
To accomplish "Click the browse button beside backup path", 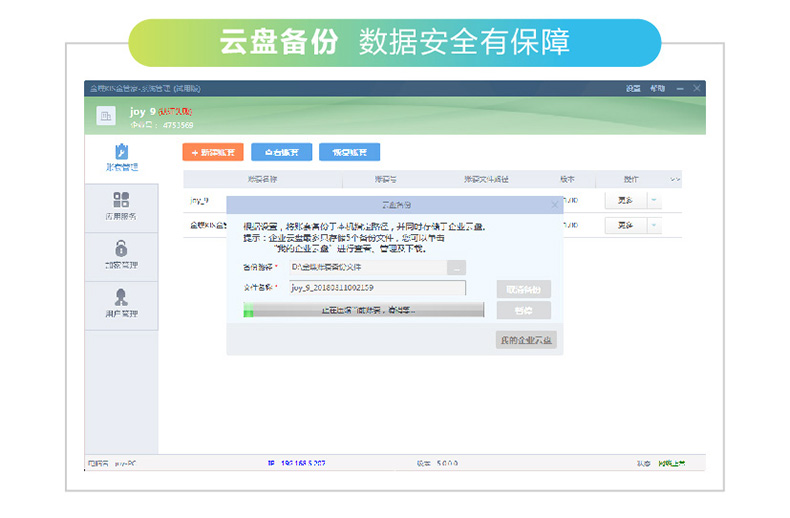I will [456, 267].
